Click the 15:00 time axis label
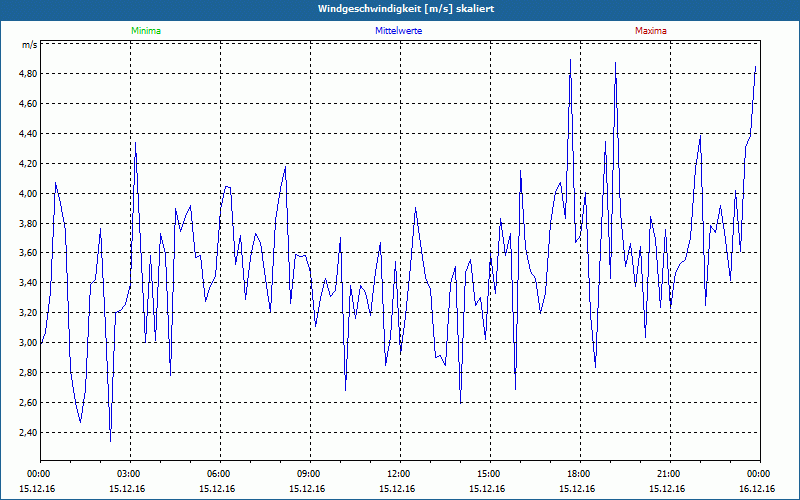The image size is (800, 500). [x=490, y=474]
